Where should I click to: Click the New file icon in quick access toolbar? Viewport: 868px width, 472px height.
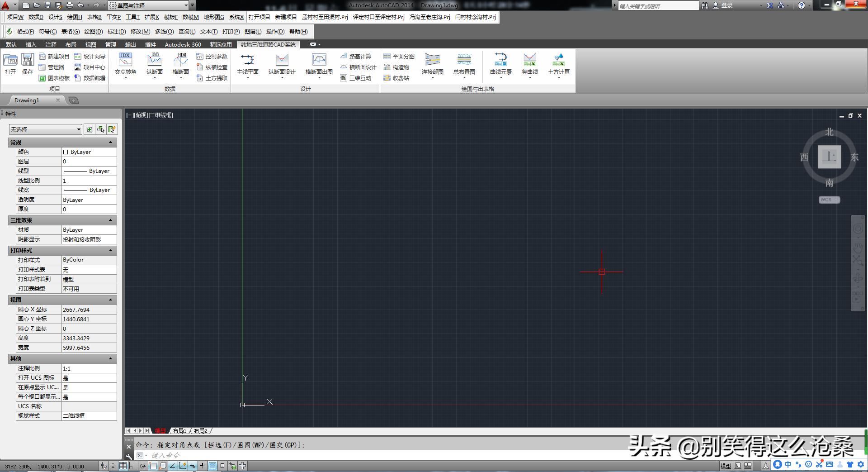pos(26,5)
